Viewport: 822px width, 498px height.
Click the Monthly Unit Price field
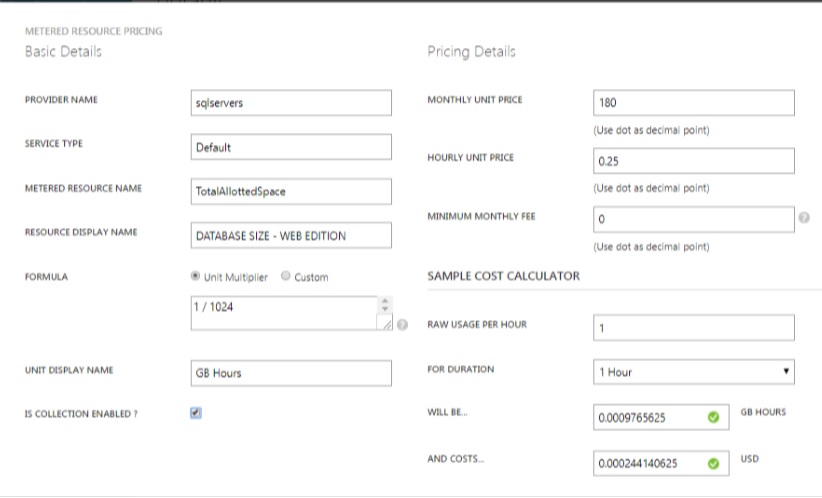pos(694,103)
